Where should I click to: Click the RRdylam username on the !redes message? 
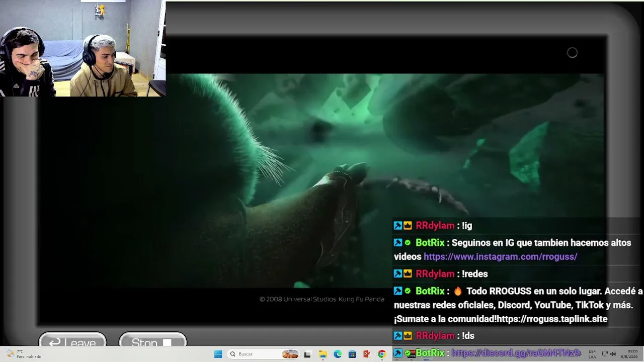click(x=435, y=274)
